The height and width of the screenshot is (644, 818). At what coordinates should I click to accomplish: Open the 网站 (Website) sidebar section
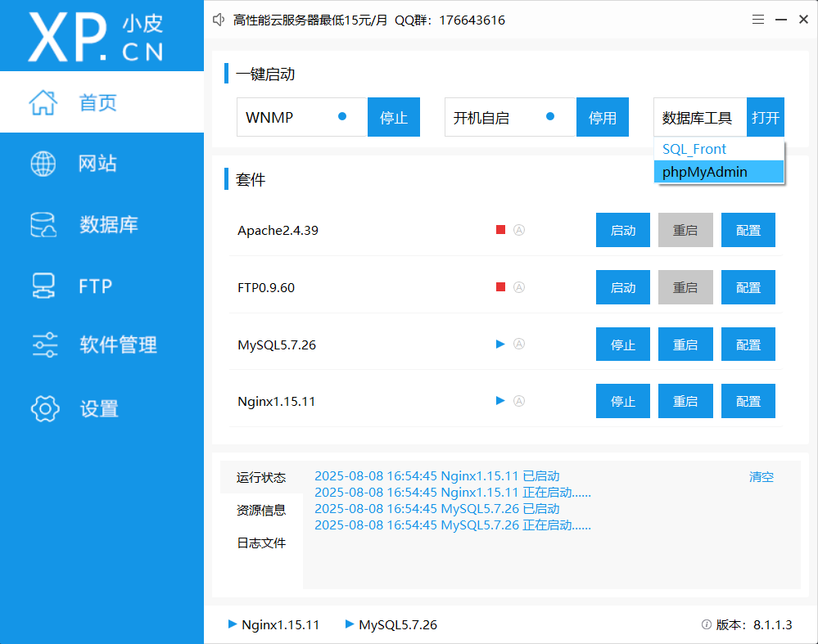98,163
